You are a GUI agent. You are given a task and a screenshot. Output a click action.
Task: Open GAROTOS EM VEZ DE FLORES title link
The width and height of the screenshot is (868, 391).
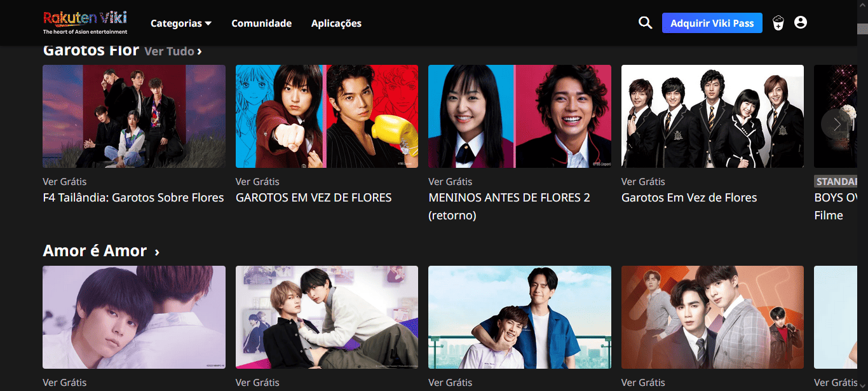point(313,197)
